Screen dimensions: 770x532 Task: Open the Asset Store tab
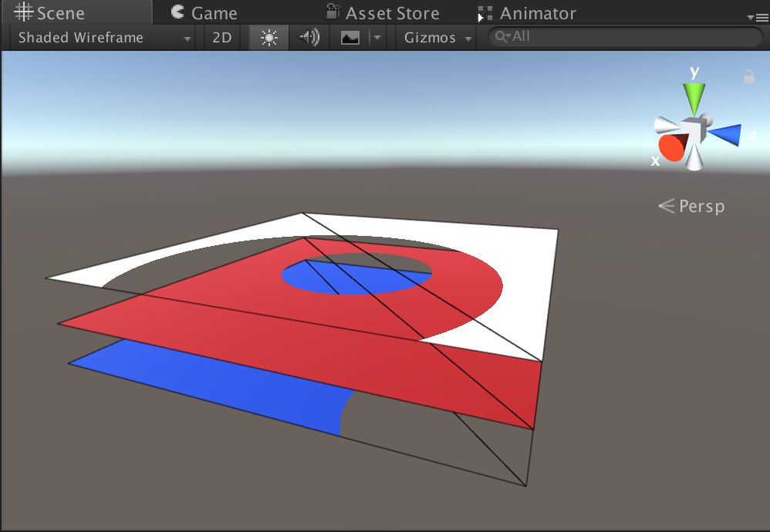[382, 12]
